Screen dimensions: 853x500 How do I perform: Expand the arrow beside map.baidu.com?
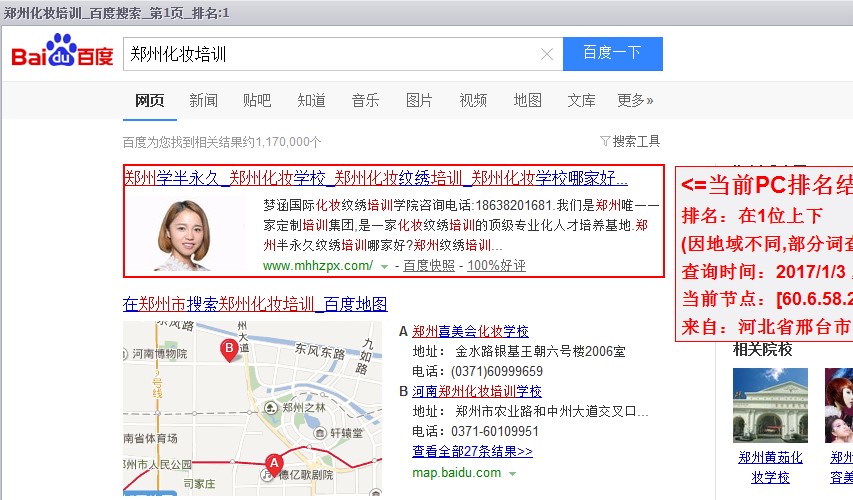[x=512, y=472]
